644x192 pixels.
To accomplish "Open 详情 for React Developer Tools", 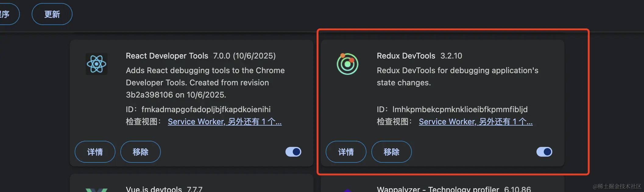I will tap(95, 152).
